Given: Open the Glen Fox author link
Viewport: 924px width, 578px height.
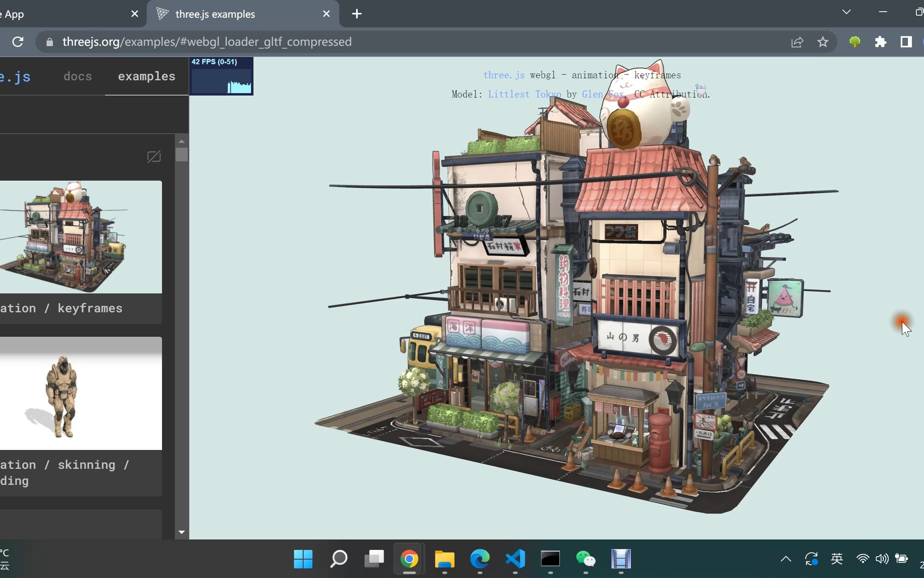Looking at the screenshot, I should [x=603, y=94].
